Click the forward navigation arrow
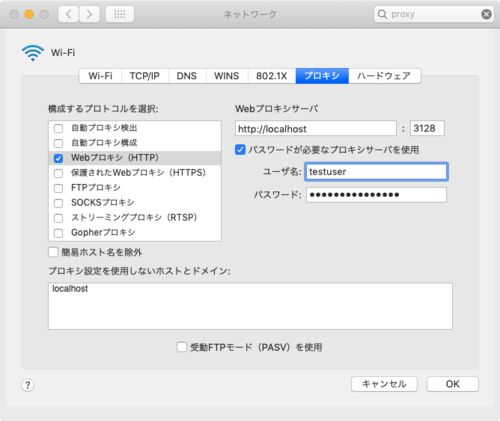This screenshot has height=421, width=500. 89,14
